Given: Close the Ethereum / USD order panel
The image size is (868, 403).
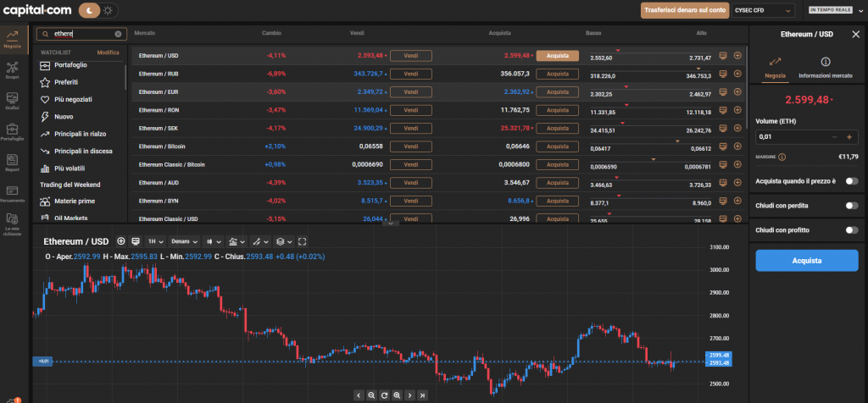Looking at the screenshot, I should click(855, 34).
